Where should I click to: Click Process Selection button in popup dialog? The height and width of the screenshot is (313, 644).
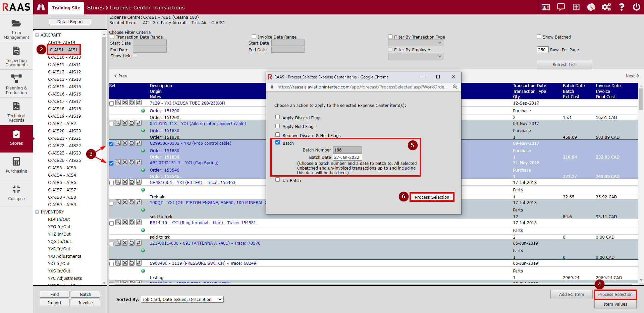coord(432,197)
